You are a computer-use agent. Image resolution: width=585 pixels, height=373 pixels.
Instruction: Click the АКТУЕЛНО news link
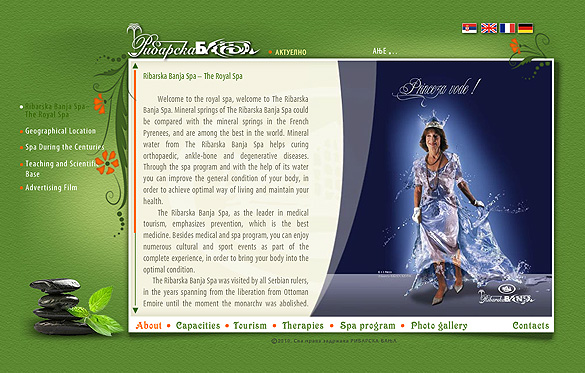point(290,52)
